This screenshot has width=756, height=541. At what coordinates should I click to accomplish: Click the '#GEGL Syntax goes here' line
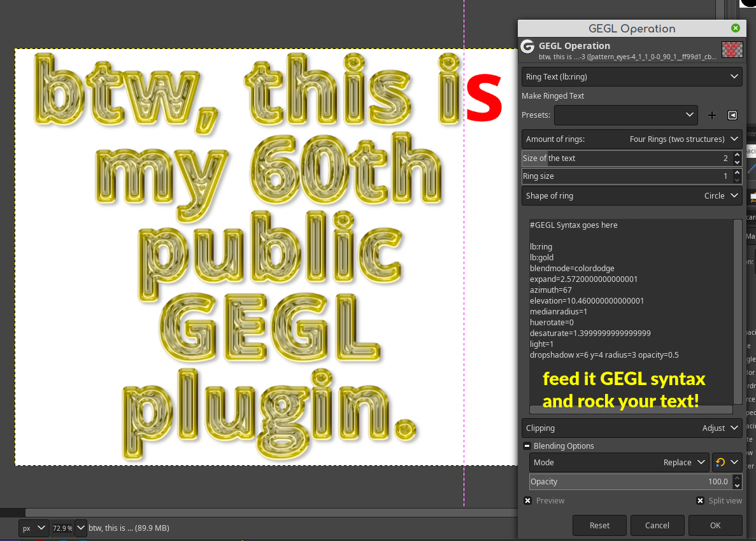coord(573,225)
